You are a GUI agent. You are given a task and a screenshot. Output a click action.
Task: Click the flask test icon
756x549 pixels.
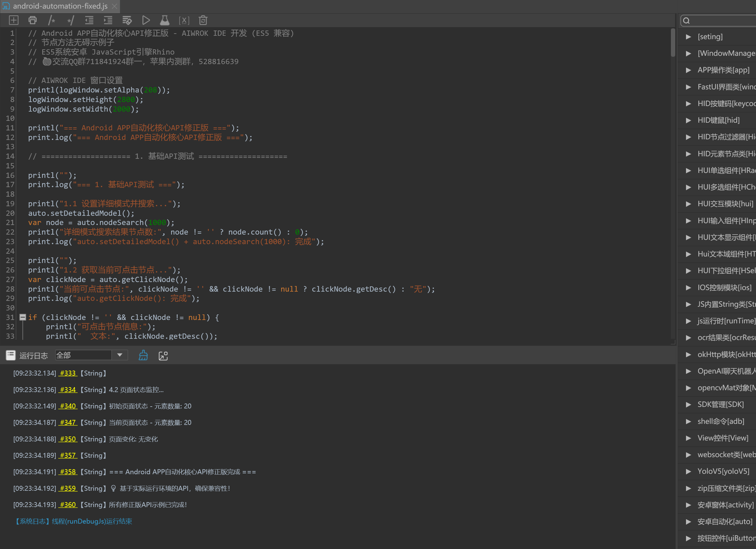(165, 20)
